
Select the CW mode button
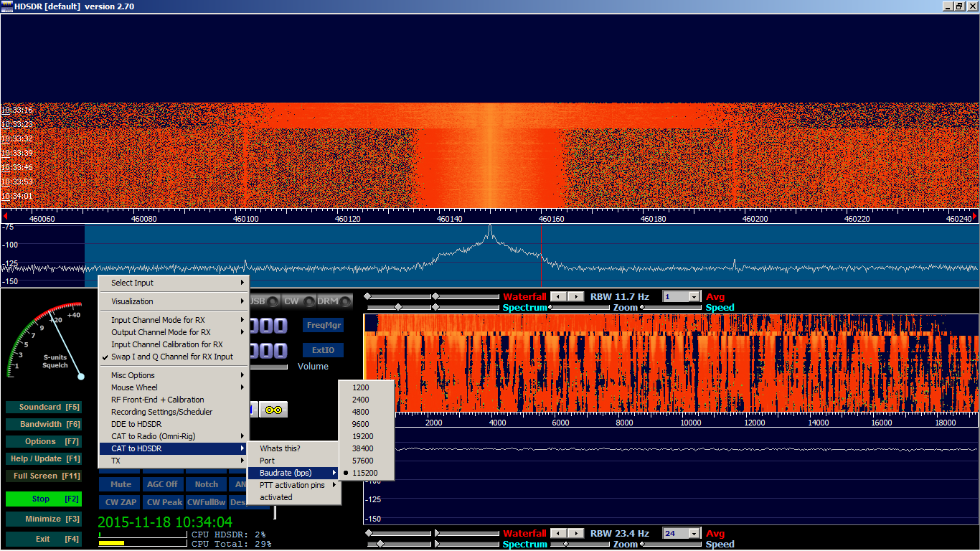click(x=299, y=301)
